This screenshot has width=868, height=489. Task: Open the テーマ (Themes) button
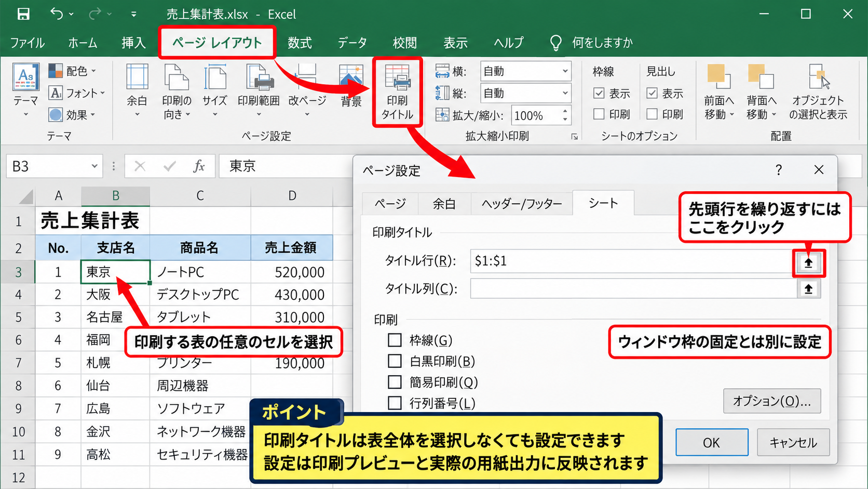(x=26, y=89)
